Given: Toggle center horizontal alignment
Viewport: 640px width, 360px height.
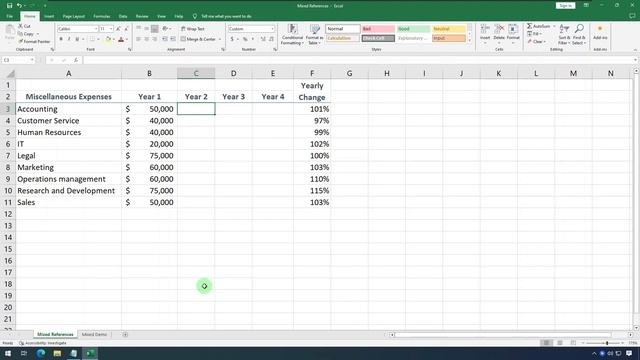Looking at the screenshot, I should pos(147,39).
